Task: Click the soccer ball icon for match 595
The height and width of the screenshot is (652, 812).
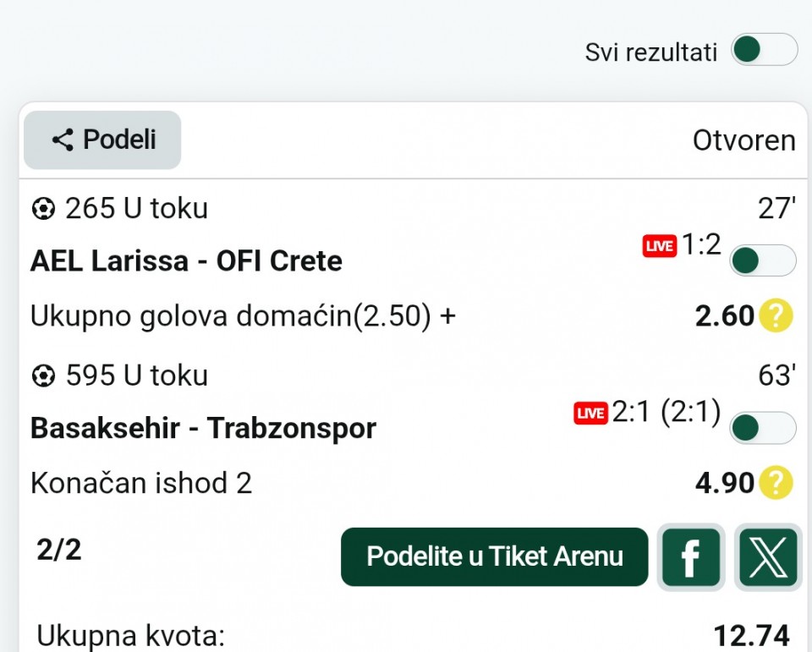Action: coord(42,375)
